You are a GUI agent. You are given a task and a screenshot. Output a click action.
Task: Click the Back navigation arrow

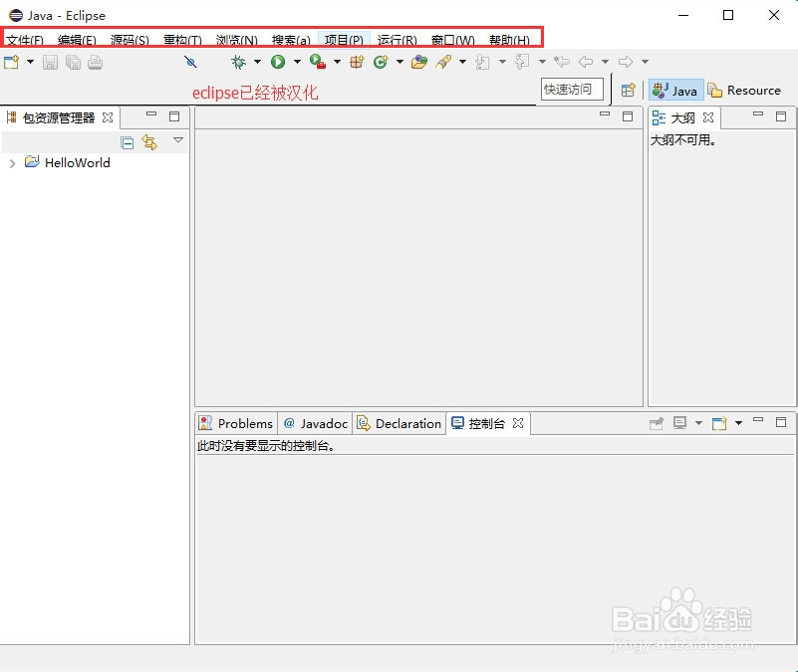click(x=586, y=62)
